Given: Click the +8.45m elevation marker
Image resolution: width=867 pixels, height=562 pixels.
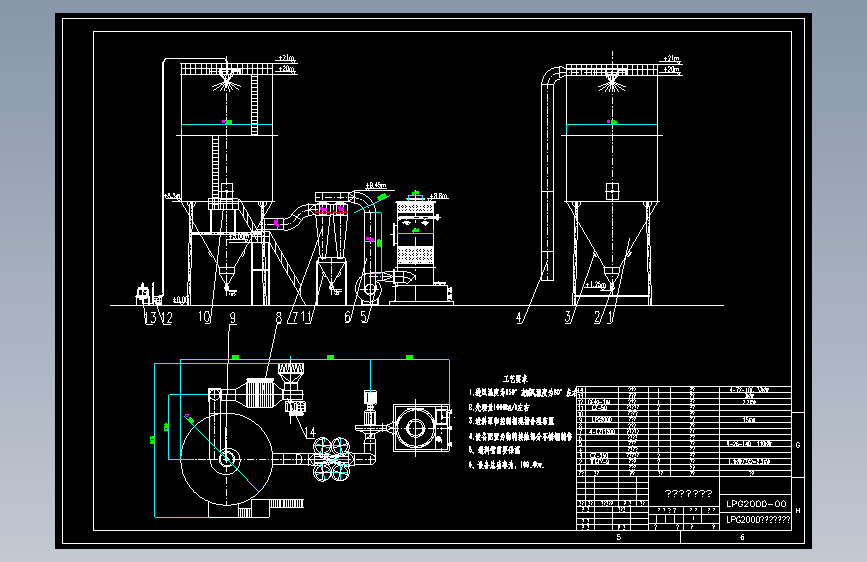Looking at the screenshot, I should (x=376, y=186).
